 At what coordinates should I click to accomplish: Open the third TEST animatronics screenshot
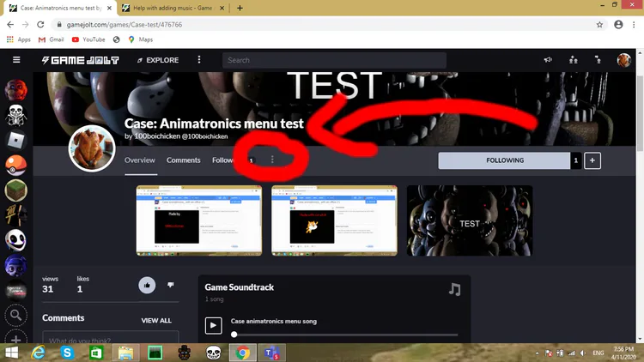[470, 220]
